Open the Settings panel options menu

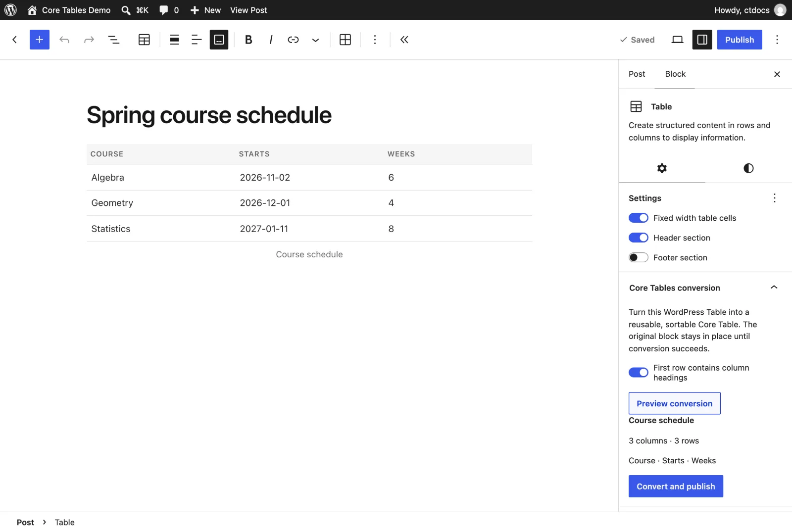775,198
